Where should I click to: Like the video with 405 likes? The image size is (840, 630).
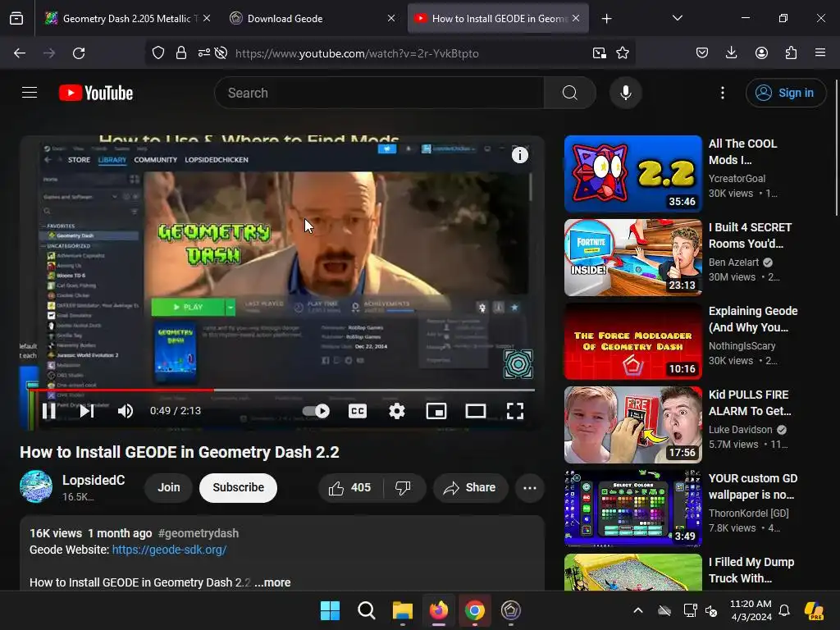click(x=350, y=488)
